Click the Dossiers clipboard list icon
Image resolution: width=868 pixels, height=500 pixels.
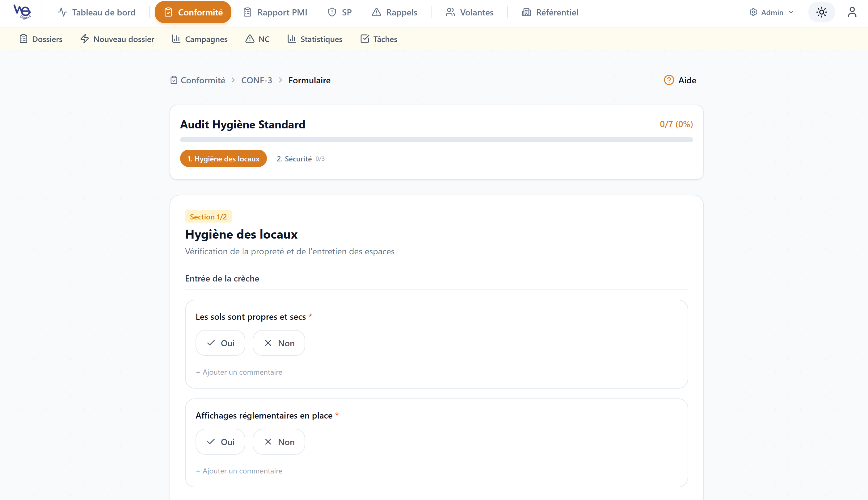pos(23,39)
